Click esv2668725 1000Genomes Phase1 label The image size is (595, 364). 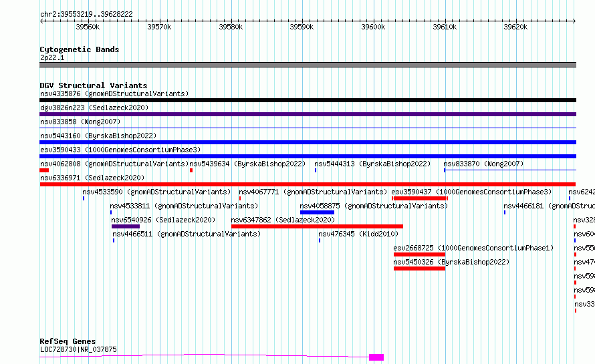click(473, 248)
